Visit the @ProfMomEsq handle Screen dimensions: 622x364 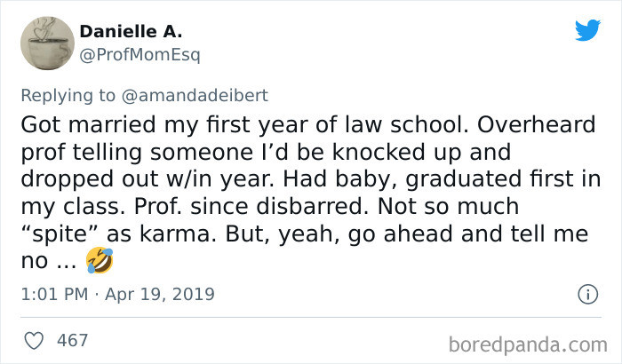[140, 55]
